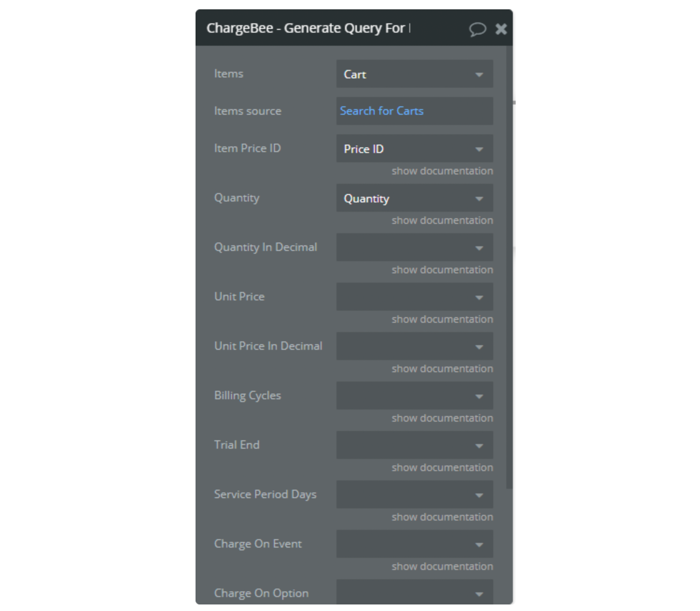Show documentation for Service Period Days

pos(442,517)
